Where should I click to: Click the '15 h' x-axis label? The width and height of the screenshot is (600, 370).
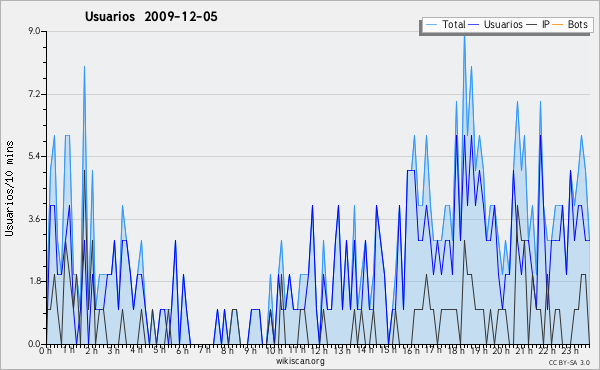pos(388,350)
